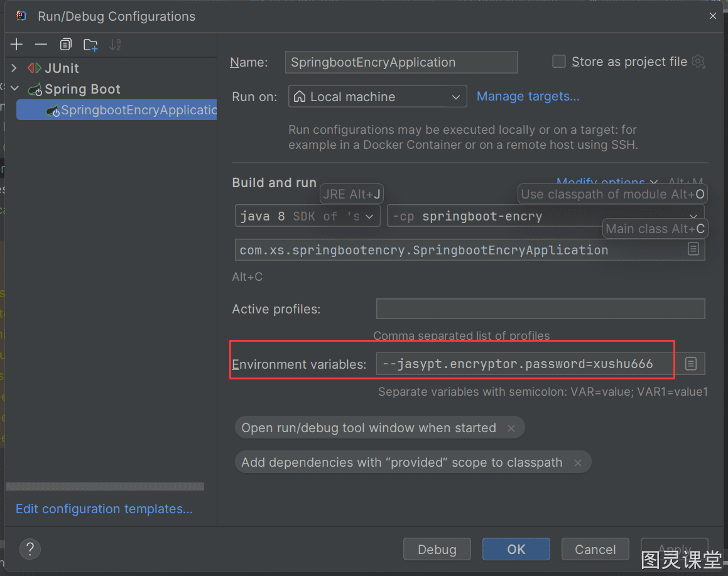728x576 pixels.
Task: Open environment variables editor icon
Action: 691,364
